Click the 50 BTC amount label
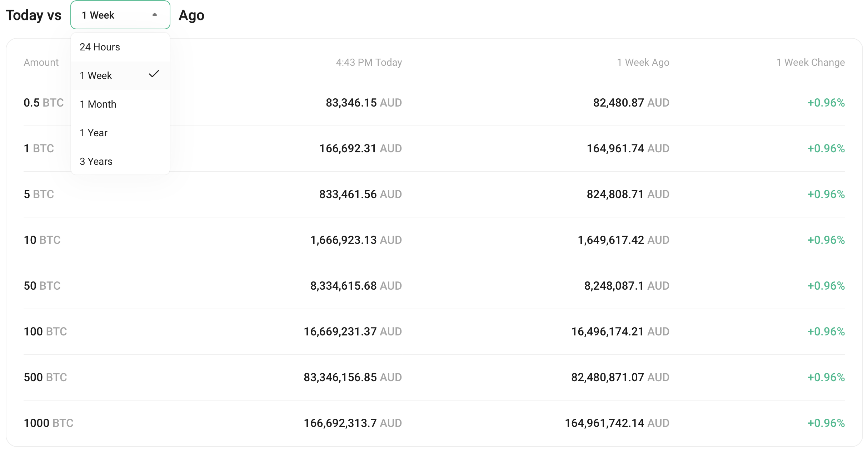Screen dimensions: 868x452 coord(42,286)
